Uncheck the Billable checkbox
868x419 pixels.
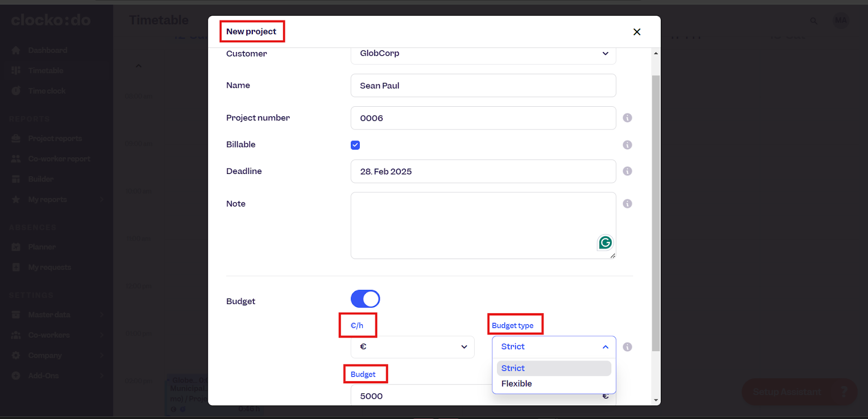pyautogui.click(x=355, y=145)
